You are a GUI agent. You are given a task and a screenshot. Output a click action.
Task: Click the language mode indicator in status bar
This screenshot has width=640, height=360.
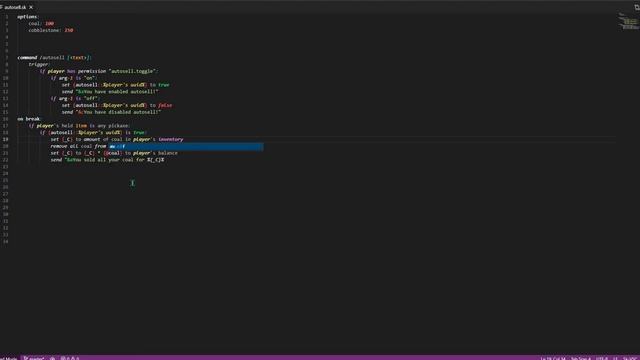pyautogui.click(x=631, y=358)
